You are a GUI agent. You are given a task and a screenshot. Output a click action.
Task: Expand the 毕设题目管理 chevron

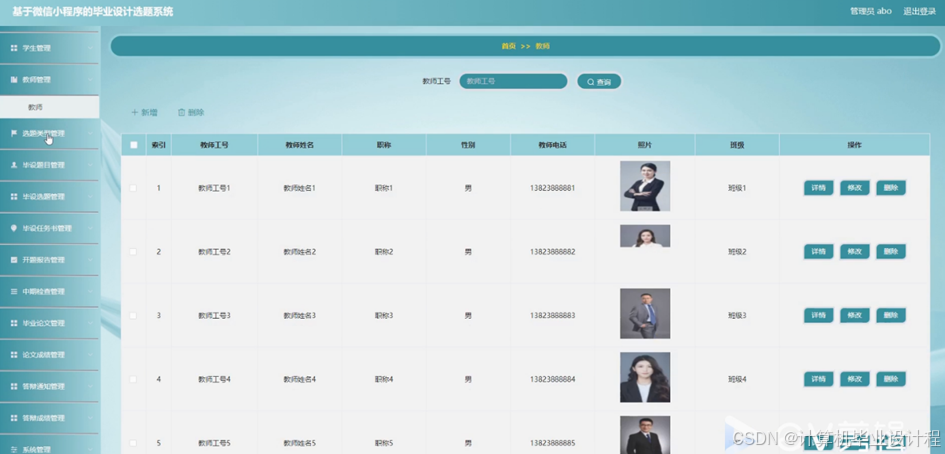(x=90, y=165)
